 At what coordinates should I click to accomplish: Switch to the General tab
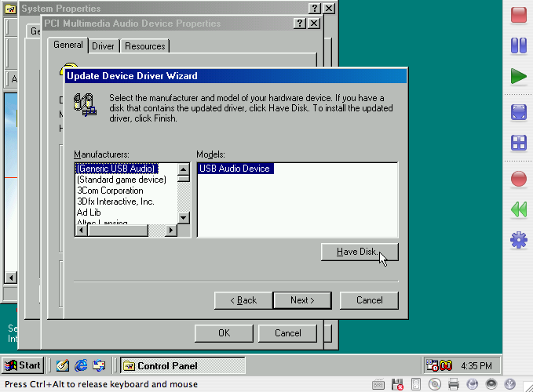[x=68, y=45]
